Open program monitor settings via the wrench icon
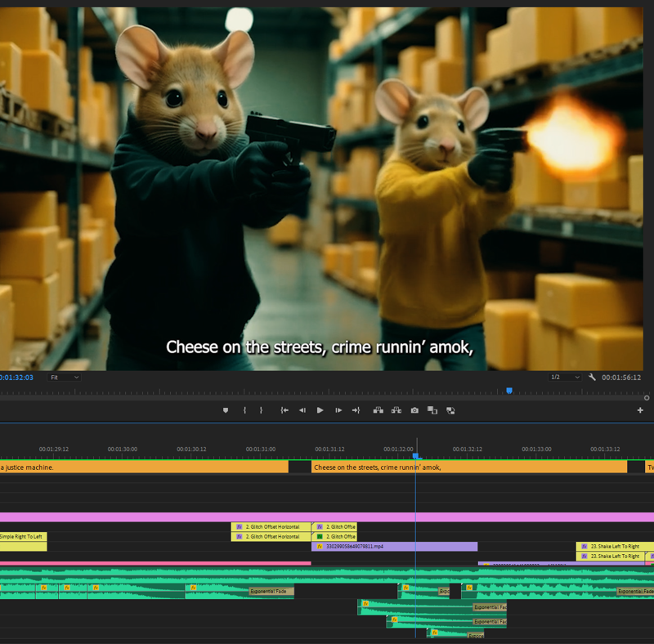 point(592,377)
